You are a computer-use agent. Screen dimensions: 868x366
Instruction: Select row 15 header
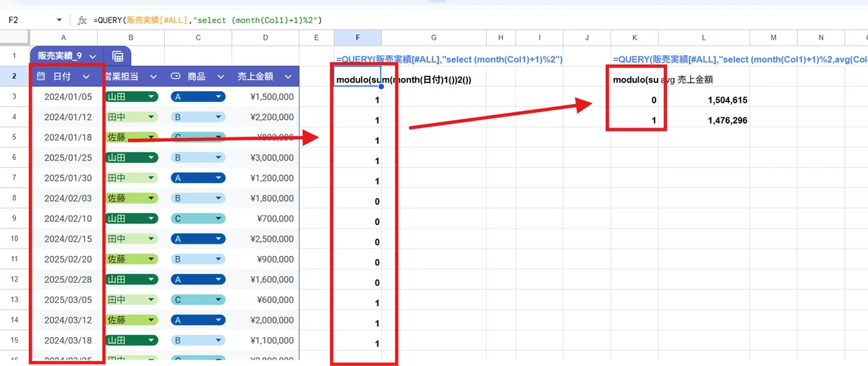tap(14, 339)
